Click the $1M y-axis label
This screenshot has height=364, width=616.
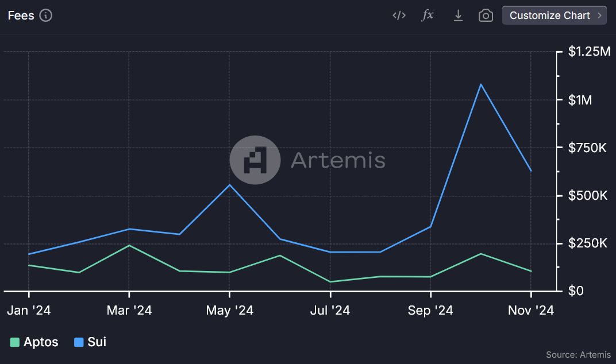click(580, 100)
